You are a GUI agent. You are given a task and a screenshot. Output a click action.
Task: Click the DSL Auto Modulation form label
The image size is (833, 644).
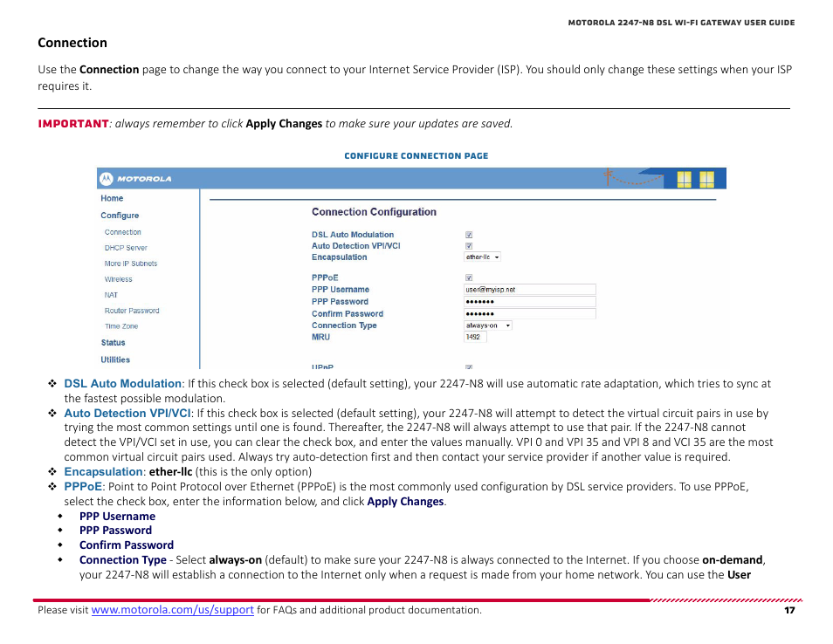[353, 235]
